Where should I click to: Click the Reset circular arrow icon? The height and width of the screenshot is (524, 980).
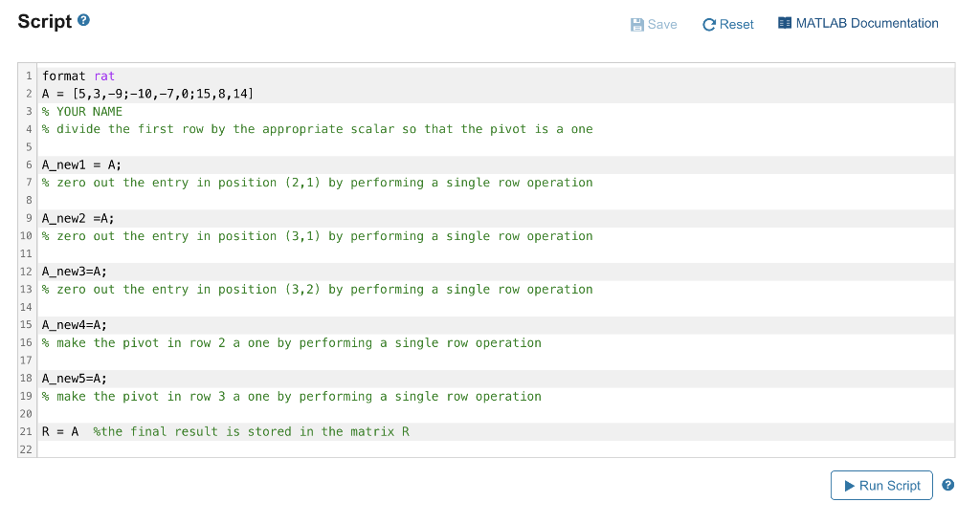(x=709, y=25)
